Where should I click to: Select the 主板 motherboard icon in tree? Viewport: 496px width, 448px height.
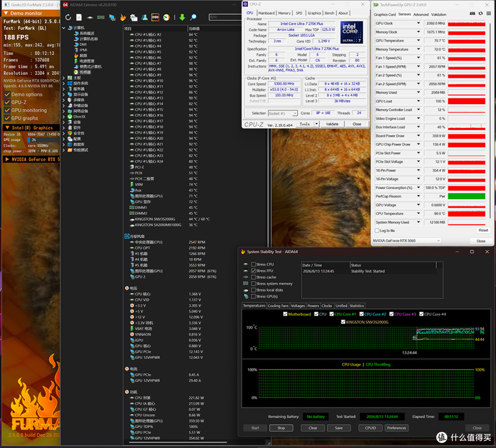click(70, 78)
